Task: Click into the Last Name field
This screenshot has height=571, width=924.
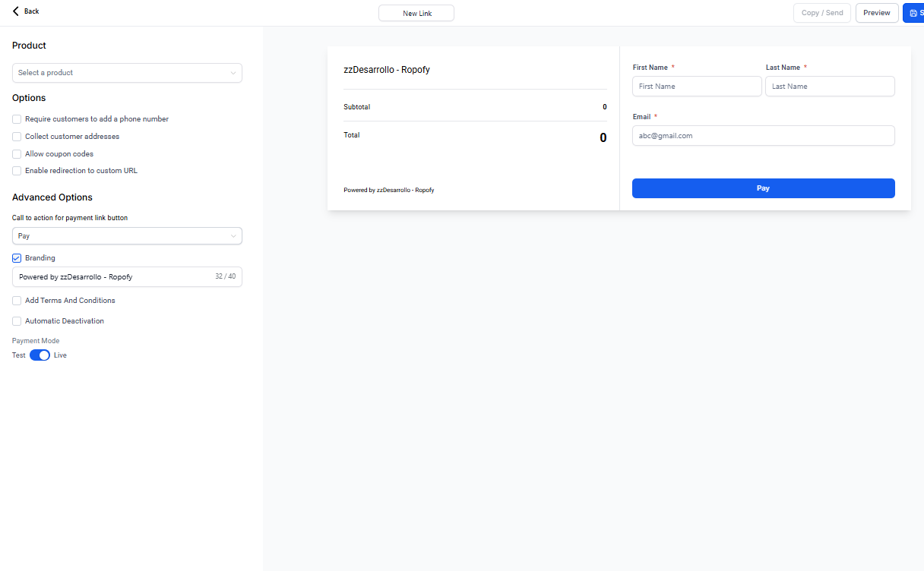Action: [829, 87]
